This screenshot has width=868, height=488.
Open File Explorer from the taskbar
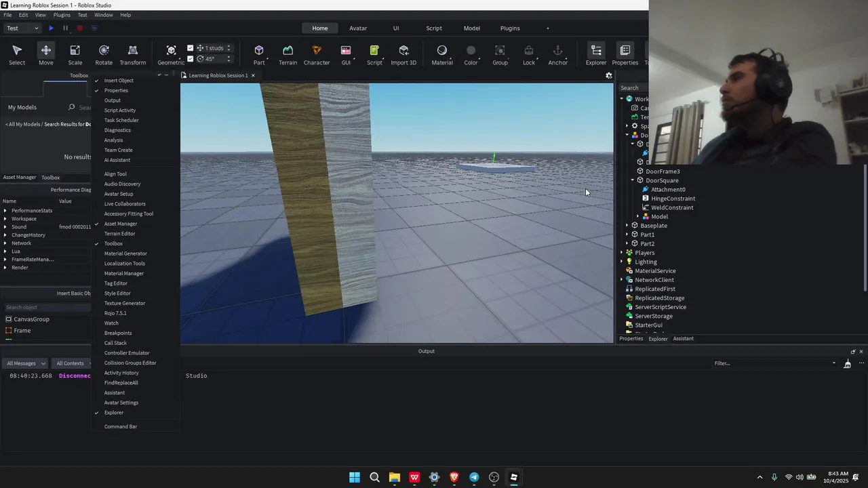[x=395, y=477]
